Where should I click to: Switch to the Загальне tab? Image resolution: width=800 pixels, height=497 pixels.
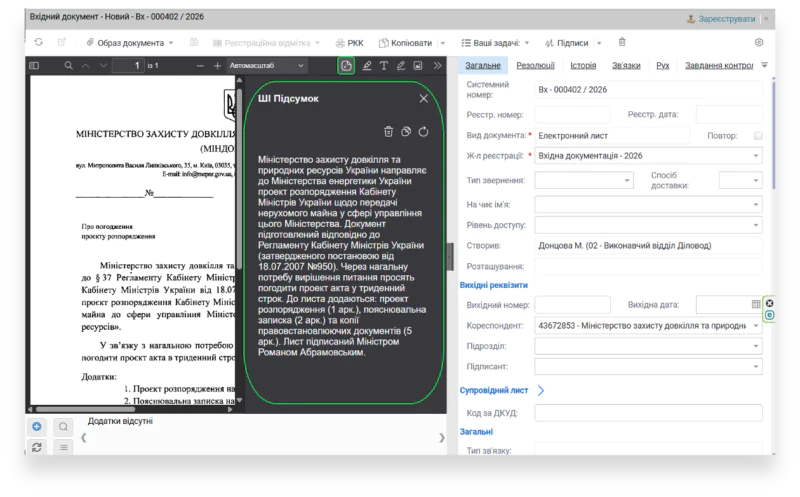(x=483, y=65)
